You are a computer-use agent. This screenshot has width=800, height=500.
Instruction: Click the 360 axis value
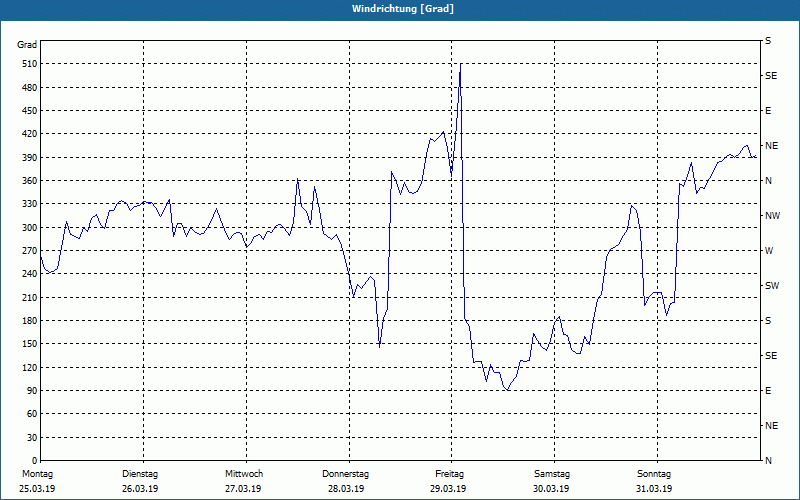[x=29, y=181]
